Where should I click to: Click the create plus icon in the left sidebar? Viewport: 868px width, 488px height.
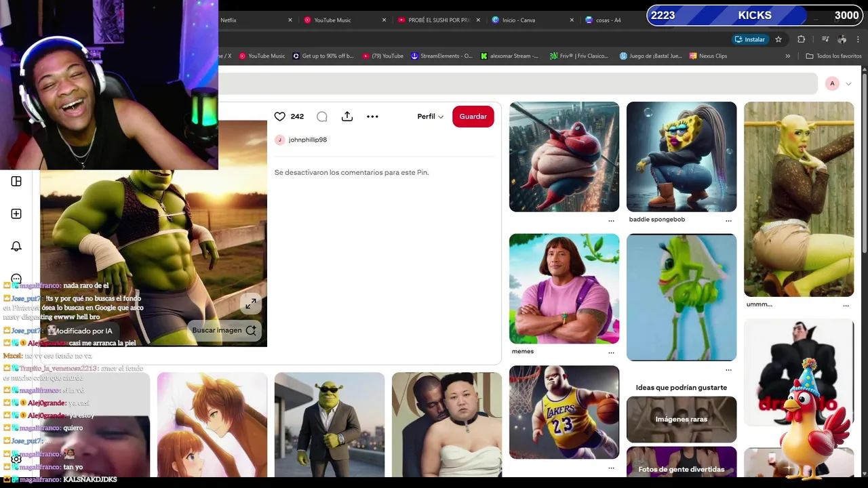16,213
